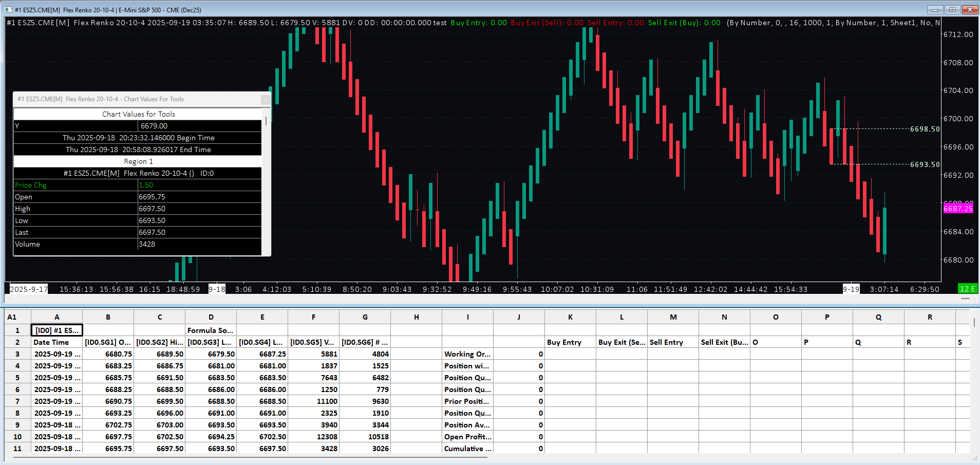
Task: Click the green 12 E scale indicator
Action: point(967,289)
